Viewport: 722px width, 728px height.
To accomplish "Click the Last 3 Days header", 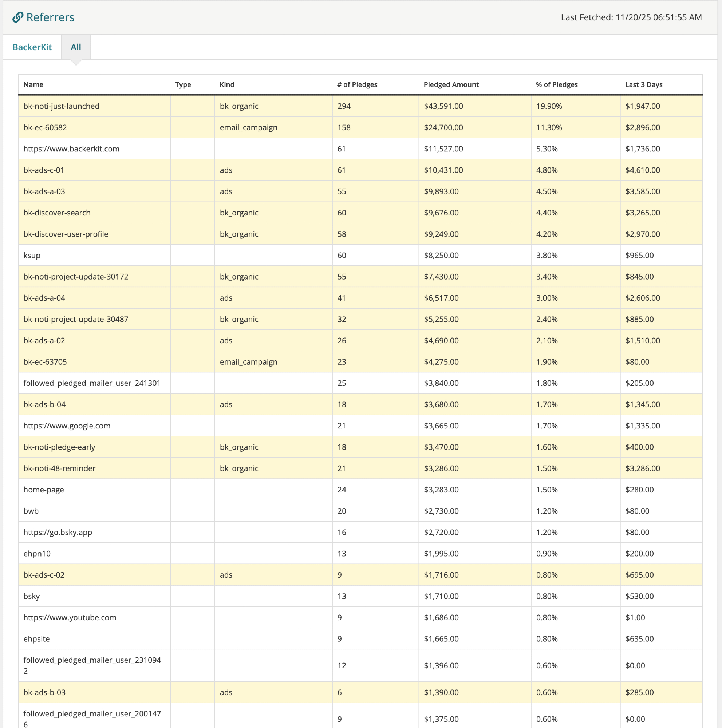I will pos(643,84).
